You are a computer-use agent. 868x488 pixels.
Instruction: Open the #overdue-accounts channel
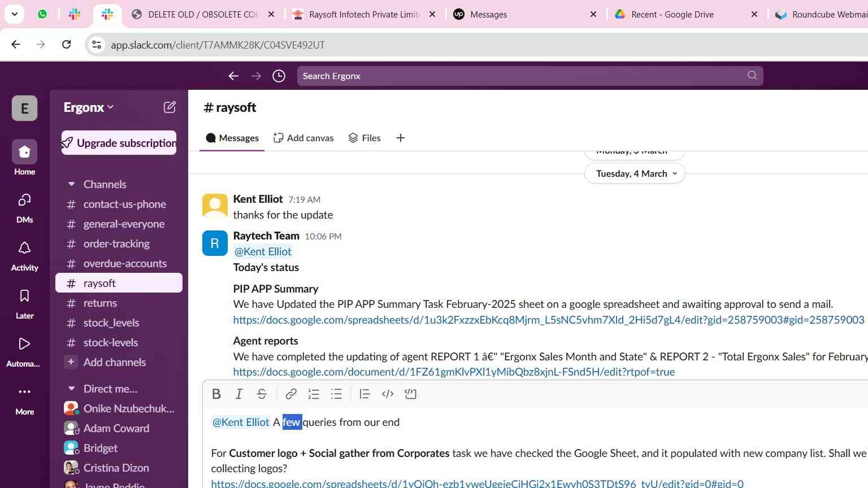pos(119,263)
